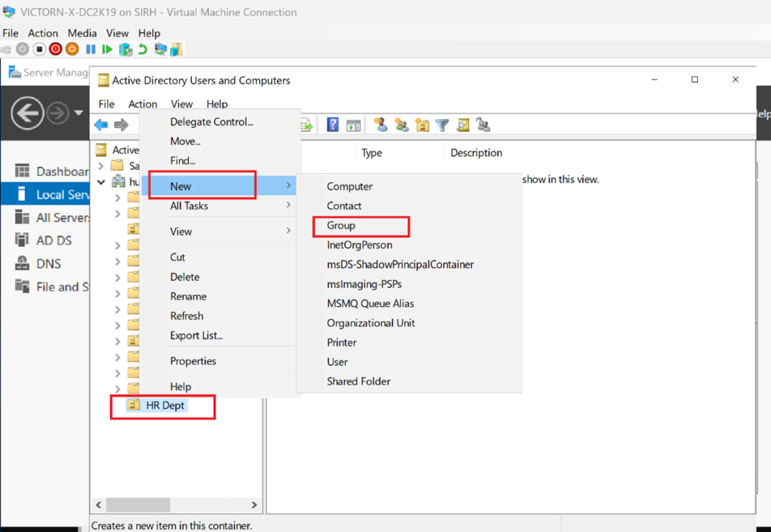The width and height of the screenshot is (771, 532).
Task: Click the green revert VM icon
Action: [x=143, y=50]
